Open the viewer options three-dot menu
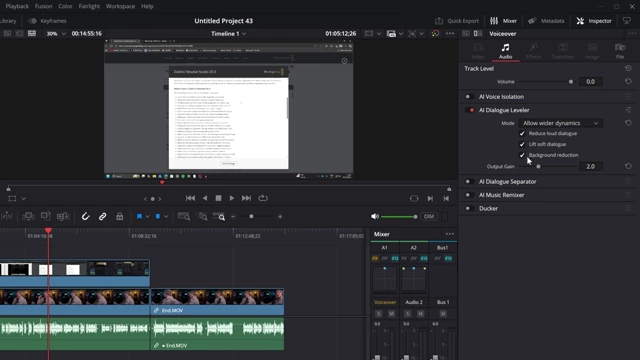 [x=450, y=33]
